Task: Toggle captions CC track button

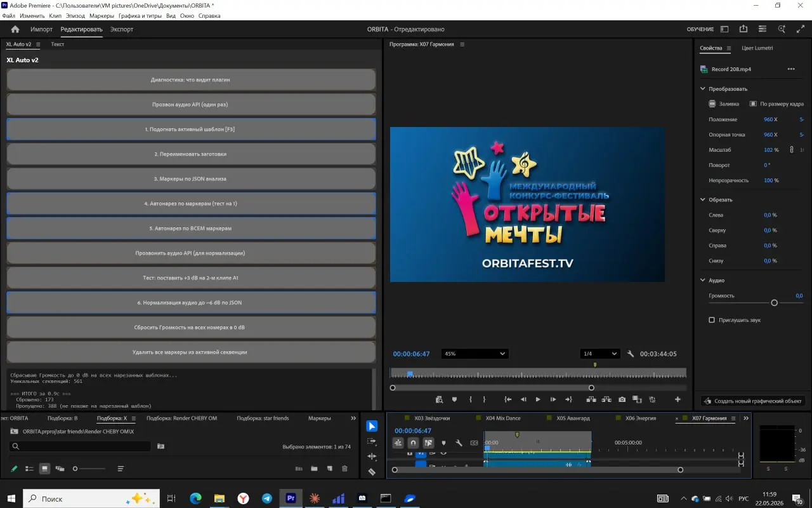Action: tap(474, 443)
